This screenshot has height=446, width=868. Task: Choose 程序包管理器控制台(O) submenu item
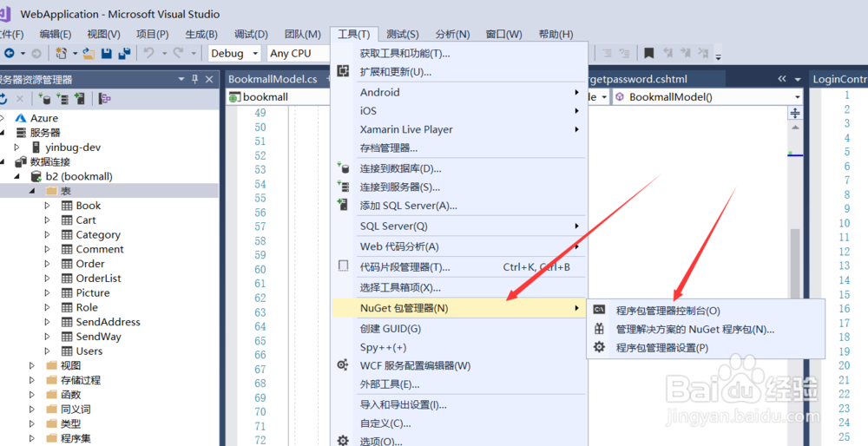tap(707, 311)
